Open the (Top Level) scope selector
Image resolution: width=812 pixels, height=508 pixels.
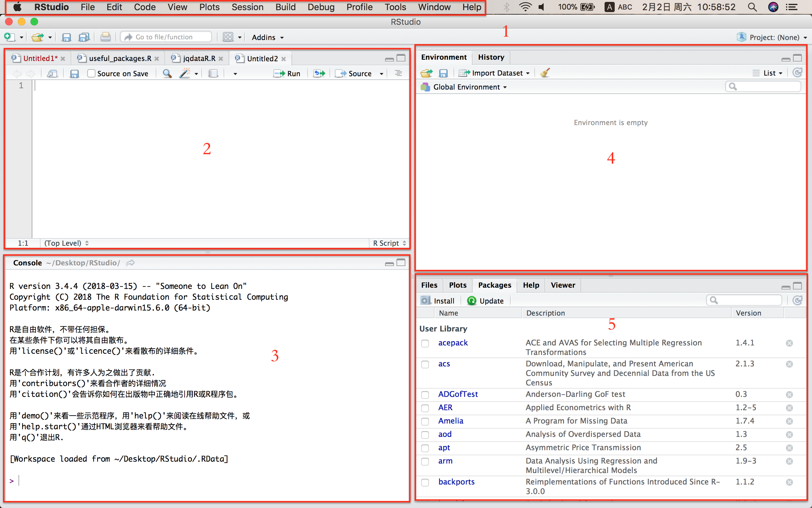coord(66,243)
